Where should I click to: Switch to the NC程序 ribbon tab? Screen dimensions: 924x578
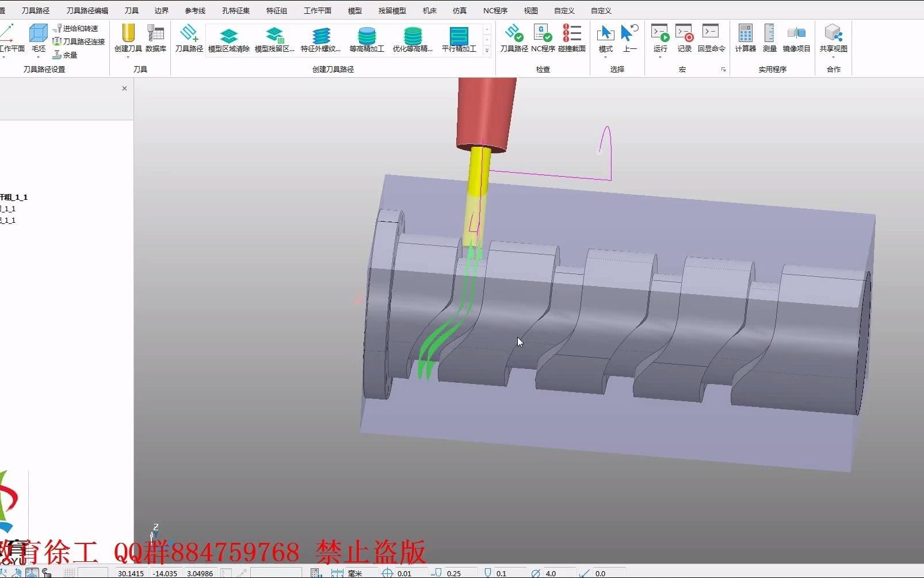(495, 10)
